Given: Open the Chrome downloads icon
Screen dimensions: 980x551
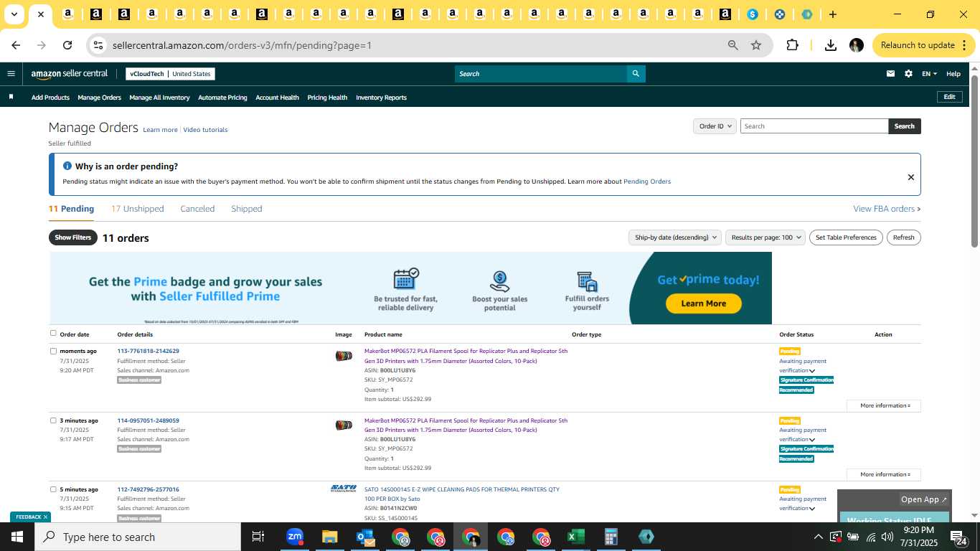Looking at the screenshot, I should point(831,45).
